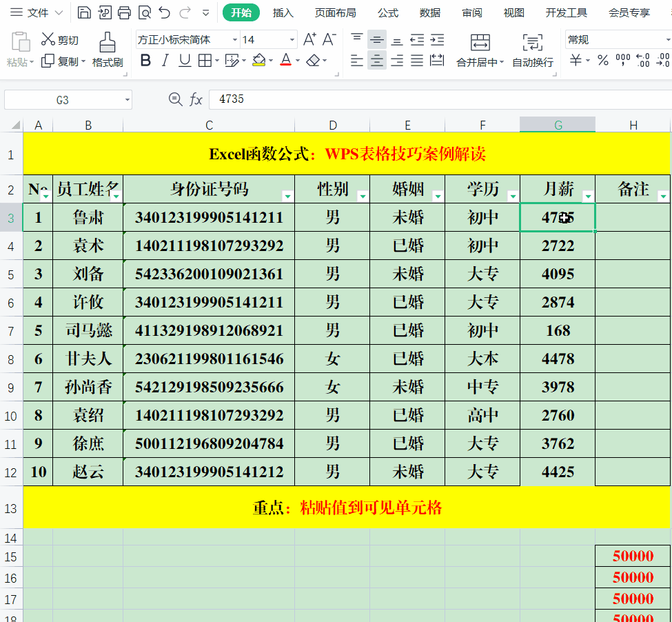Click the Print icon in quick toolbar
The height and width of the screenshot is (622, 672).
(124, 12)
